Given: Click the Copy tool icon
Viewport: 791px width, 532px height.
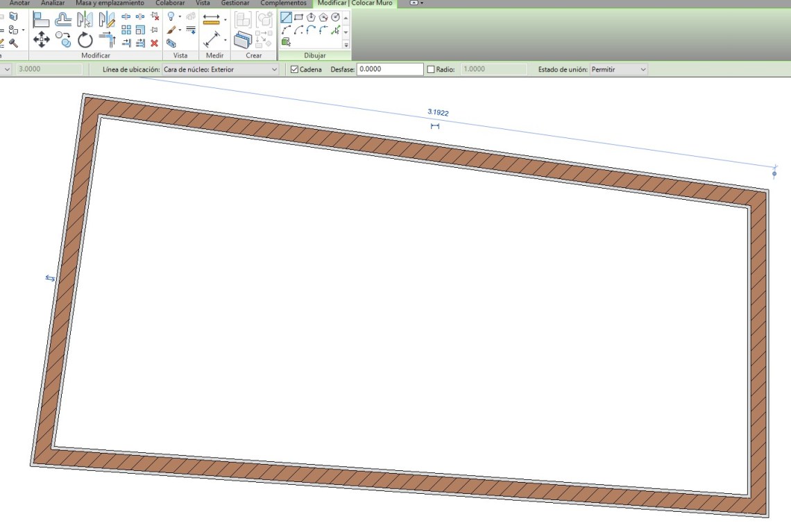Looking at the screenshot, I should [63, 40].
